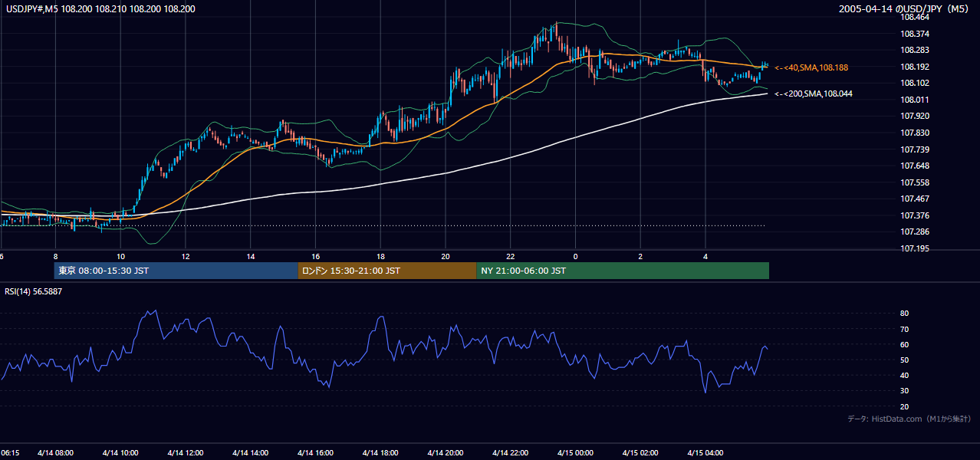The height and width of the screenshot is (460, 980).
Task: Click hour label 22 on upper time axis
Action: [x=511, y=256]
